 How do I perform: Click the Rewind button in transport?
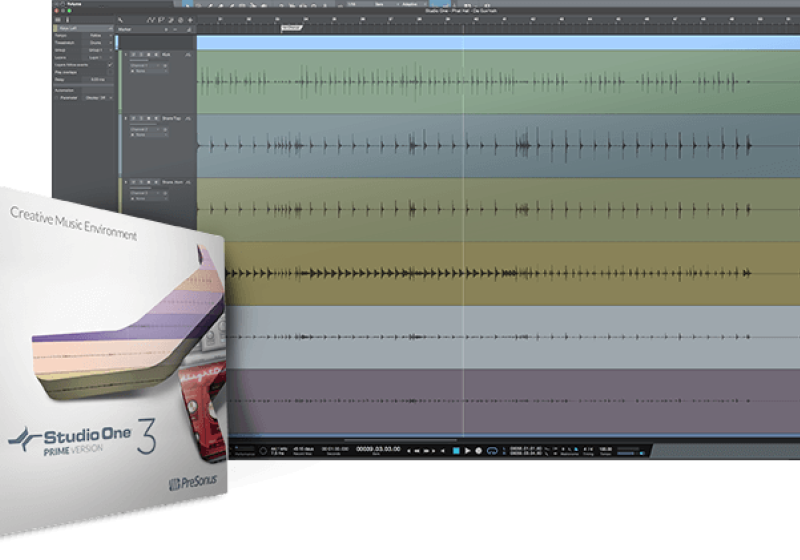417,451
